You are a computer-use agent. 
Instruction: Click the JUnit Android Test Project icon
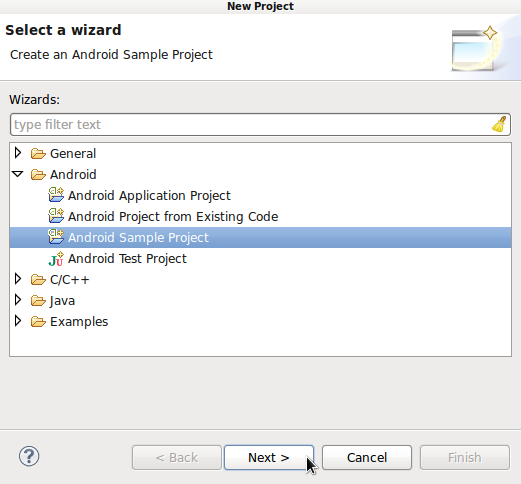(56, 258)
